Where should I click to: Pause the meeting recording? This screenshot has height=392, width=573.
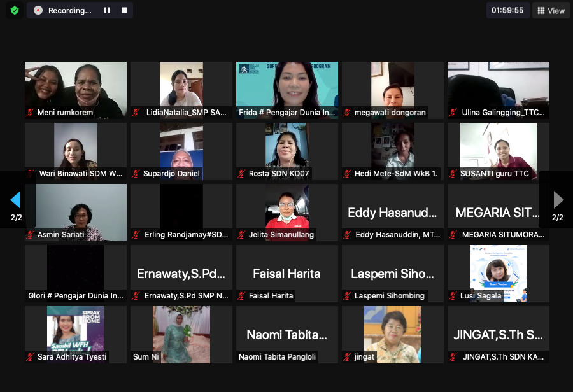coord(107,10)
